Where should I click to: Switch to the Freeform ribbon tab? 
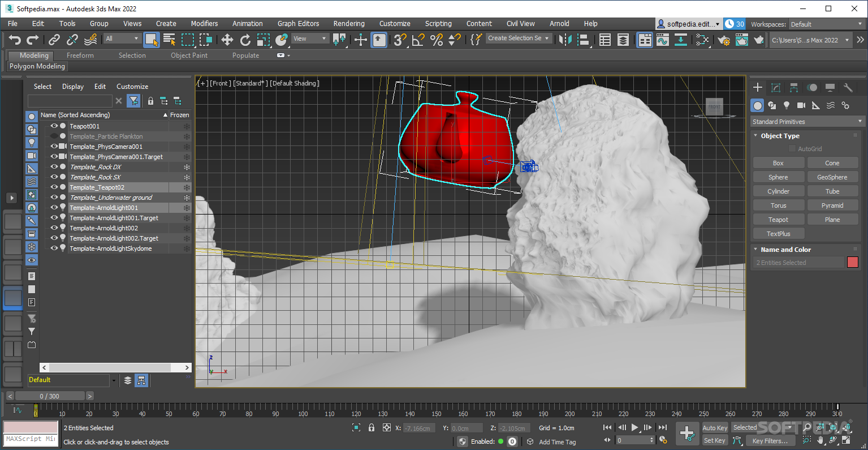click(x=80, y=55)
